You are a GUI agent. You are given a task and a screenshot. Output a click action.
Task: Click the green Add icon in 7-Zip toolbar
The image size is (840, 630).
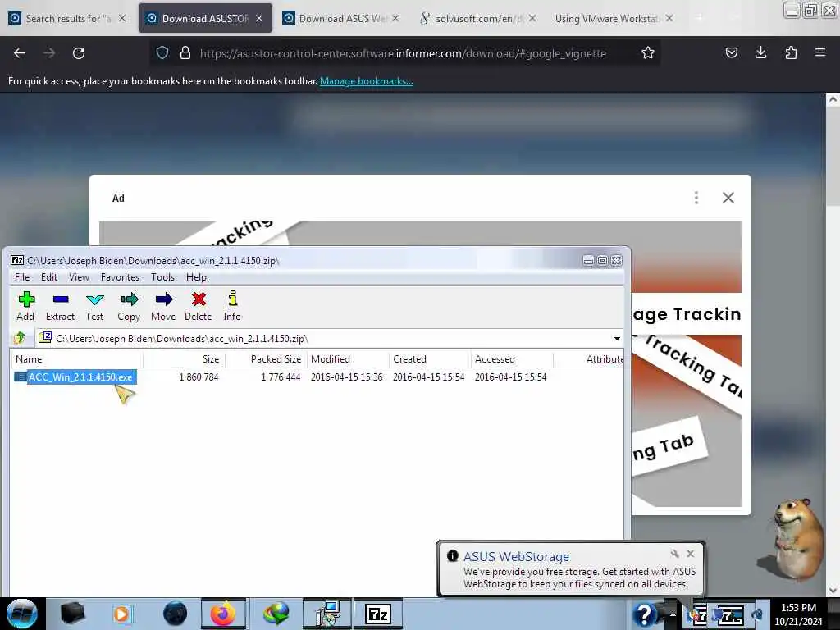pyautogui.click(x=25, y=299)
